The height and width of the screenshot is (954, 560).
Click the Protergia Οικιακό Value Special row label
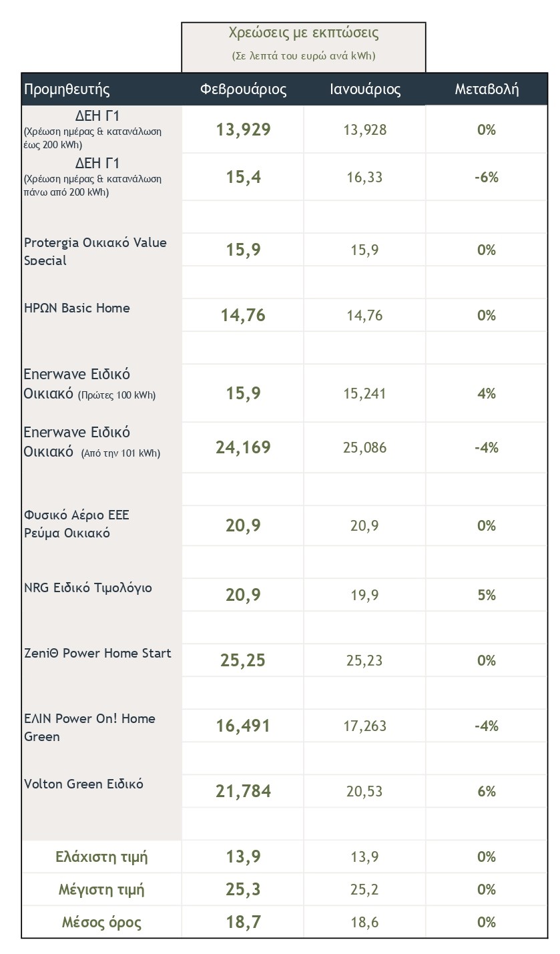click(x=95, y=251)
